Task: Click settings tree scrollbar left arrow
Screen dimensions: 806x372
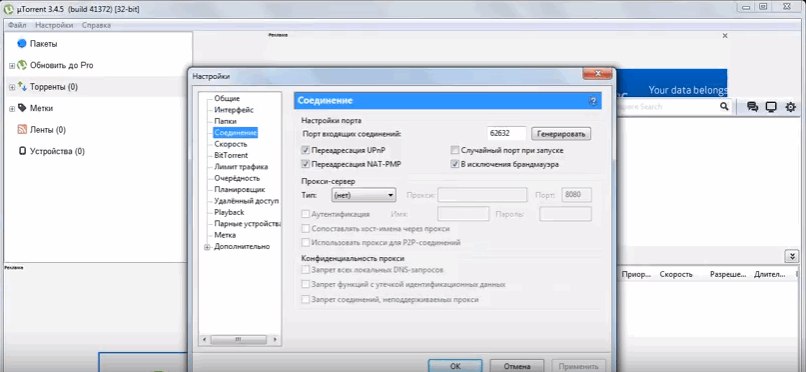Action: click(204, 340)
